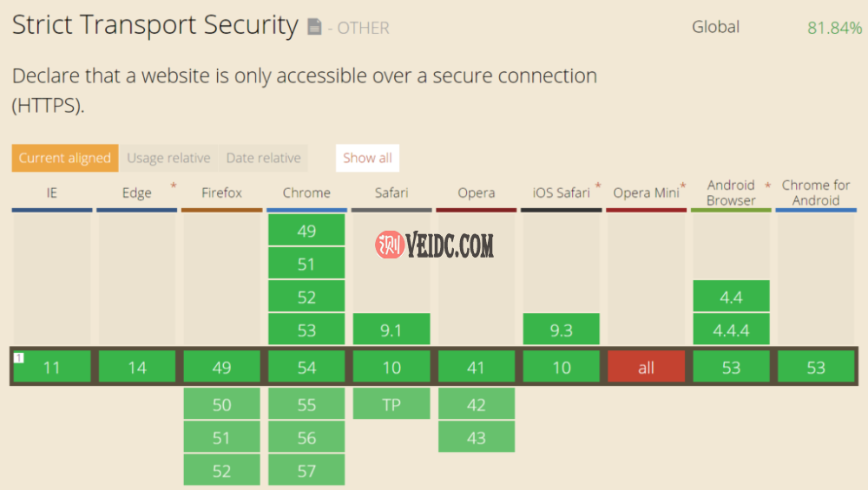Click the asterisk beside Android Browser
Screen dimensions: 868x490
tap(767, 186)
